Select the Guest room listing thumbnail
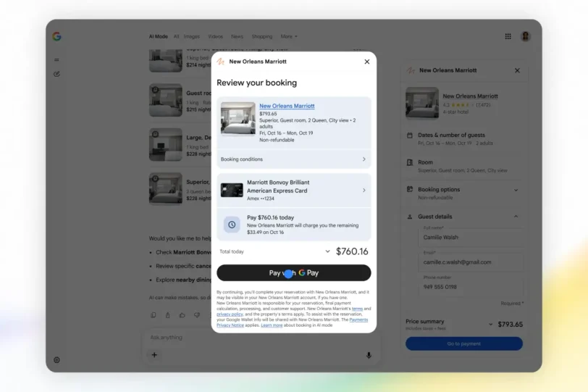The width and height of the screenshot is (588, 392). (x=165, y=100)
